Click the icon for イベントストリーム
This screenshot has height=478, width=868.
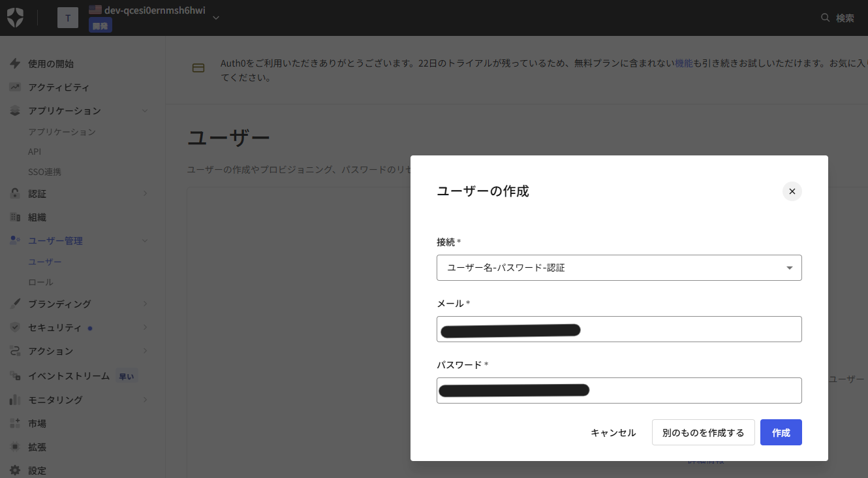point(15,375)
